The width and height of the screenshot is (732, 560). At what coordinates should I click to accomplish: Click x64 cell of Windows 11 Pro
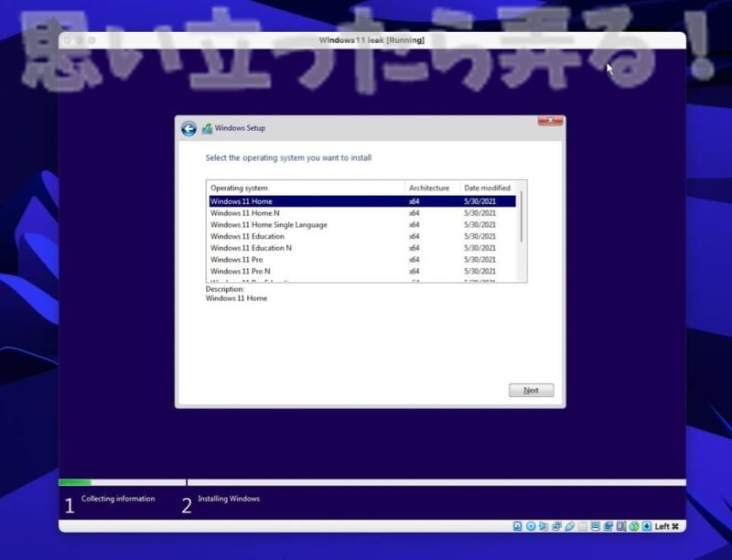414,260
